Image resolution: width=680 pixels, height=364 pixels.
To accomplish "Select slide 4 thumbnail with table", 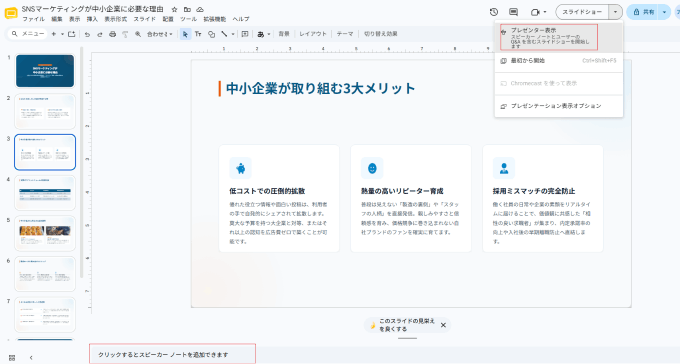I will point(45,193).
